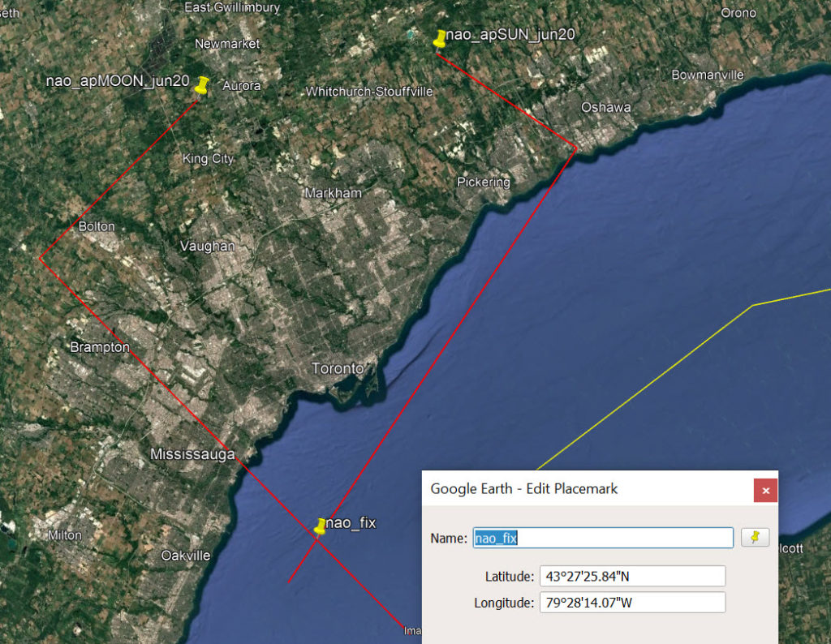Focus the Latitude input field

click(631, 576)
